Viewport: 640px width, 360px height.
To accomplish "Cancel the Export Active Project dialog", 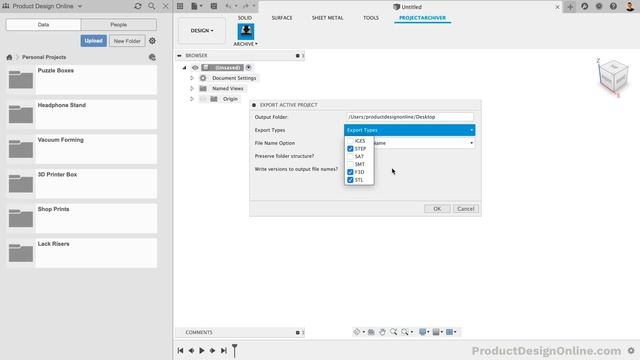I will tap(466, 209).
